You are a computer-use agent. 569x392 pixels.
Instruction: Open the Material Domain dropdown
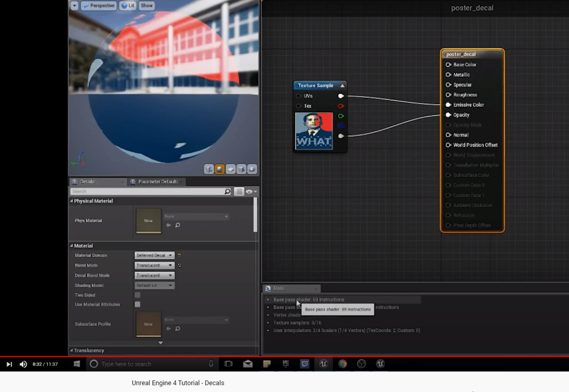coord(155,255)
